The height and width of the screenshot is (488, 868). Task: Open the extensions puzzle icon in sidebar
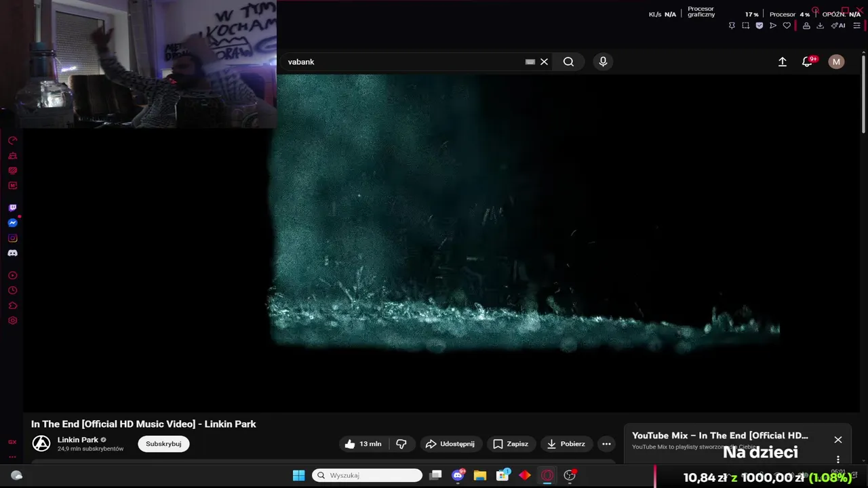(x=12, y=306)
